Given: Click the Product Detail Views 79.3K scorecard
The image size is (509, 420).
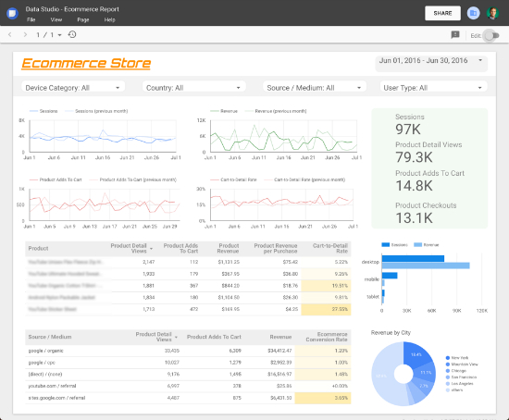Looking at the screenshot, I should click(428, 153).
